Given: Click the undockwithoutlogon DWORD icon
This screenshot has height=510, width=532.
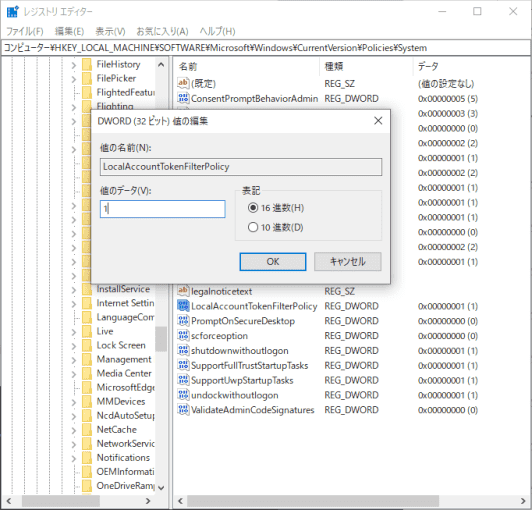Looking at the screenshot, I should 183,395.
